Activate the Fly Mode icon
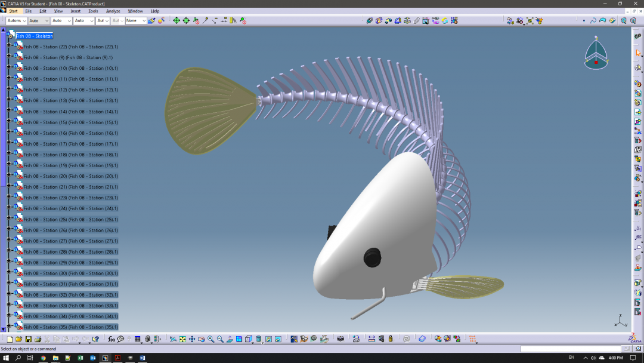Viewport: 644px width, 363px height. click(x=172, y=340)
